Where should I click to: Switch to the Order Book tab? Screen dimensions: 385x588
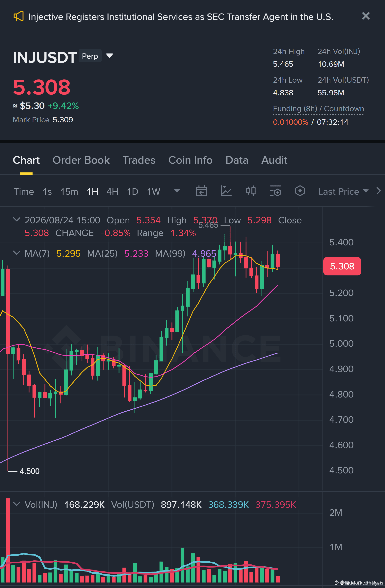pos(81,160)
